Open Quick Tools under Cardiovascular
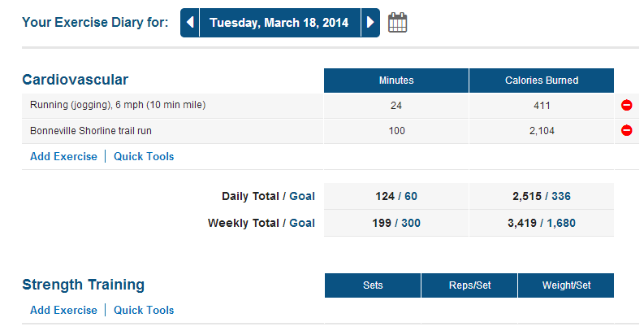644x331 pixels. coord(144,156)
